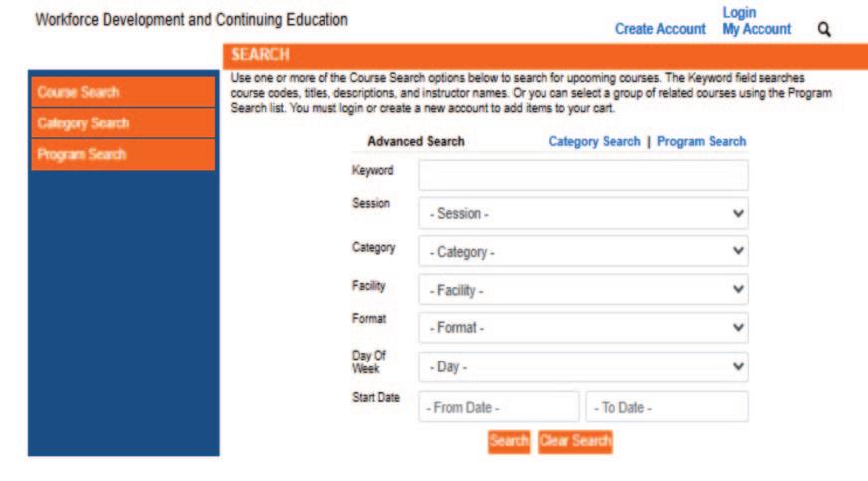
Task: Focus the From Date field
Action: [499, 407]
